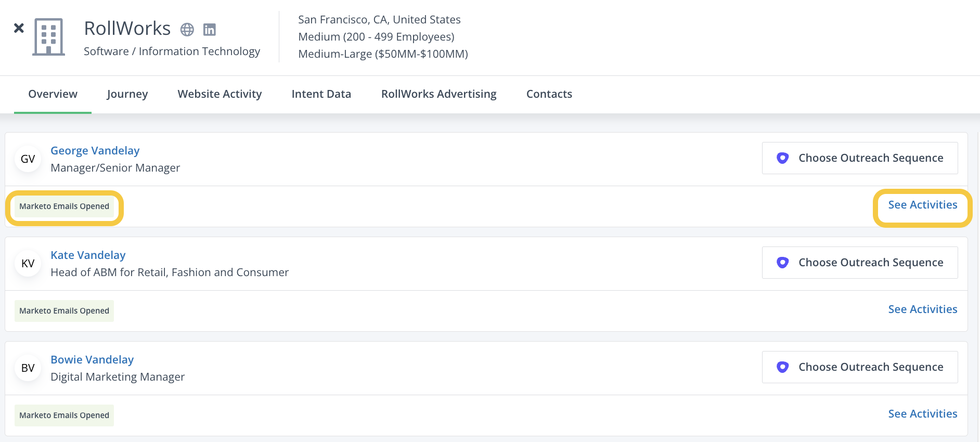Click the BV avatar initials
980x442 pixels.
tap(28, 368)
